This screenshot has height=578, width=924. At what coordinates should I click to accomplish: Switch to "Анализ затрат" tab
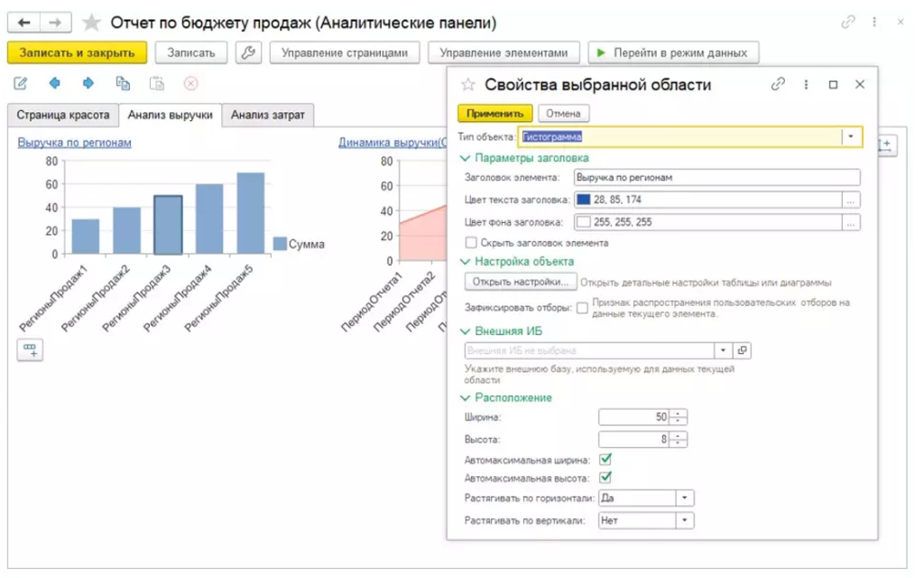click(x=267, y=115)
